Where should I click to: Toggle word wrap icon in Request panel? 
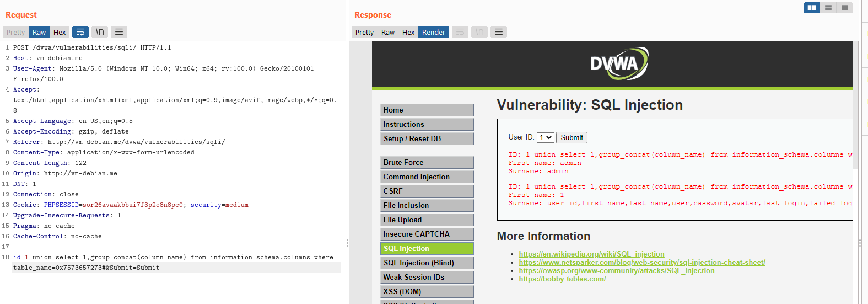(x=80, y=32)
